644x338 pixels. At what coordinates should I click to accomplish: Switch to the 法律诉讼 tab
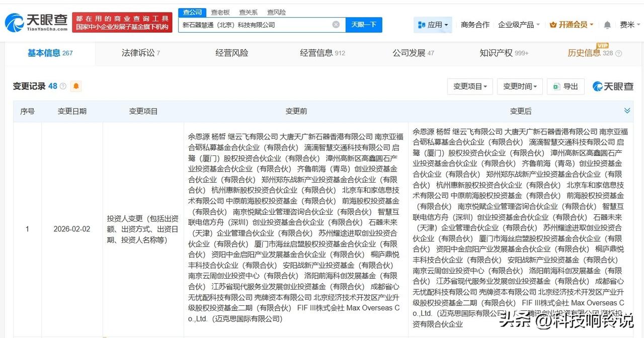138,52
